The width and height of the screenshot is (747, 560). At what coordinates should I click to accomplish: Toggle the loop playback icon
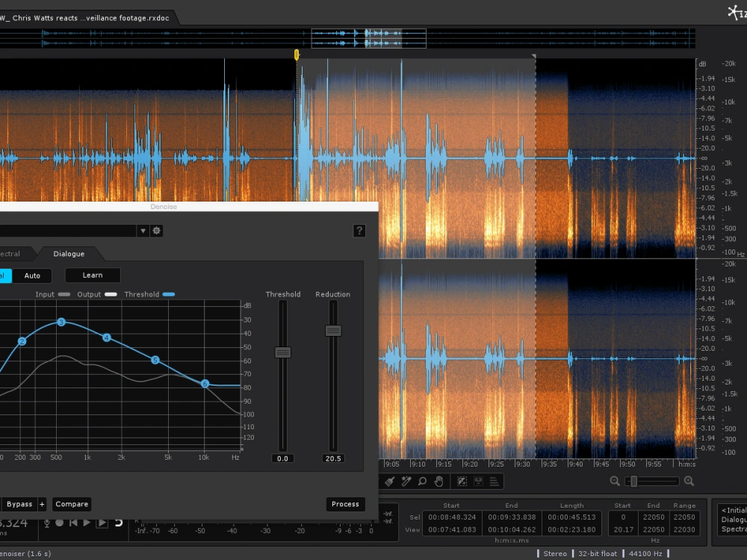tap(119, 523)
